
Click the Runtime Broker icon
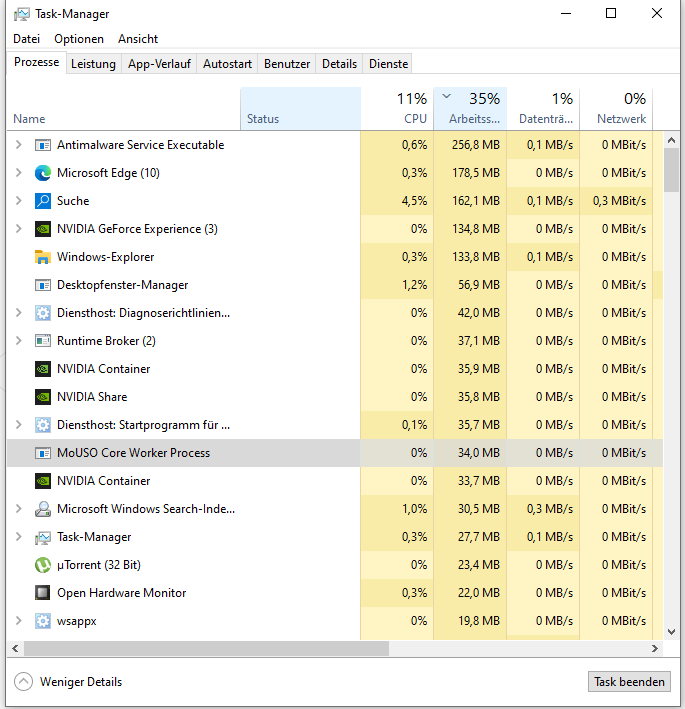click(x=43, y=341)
